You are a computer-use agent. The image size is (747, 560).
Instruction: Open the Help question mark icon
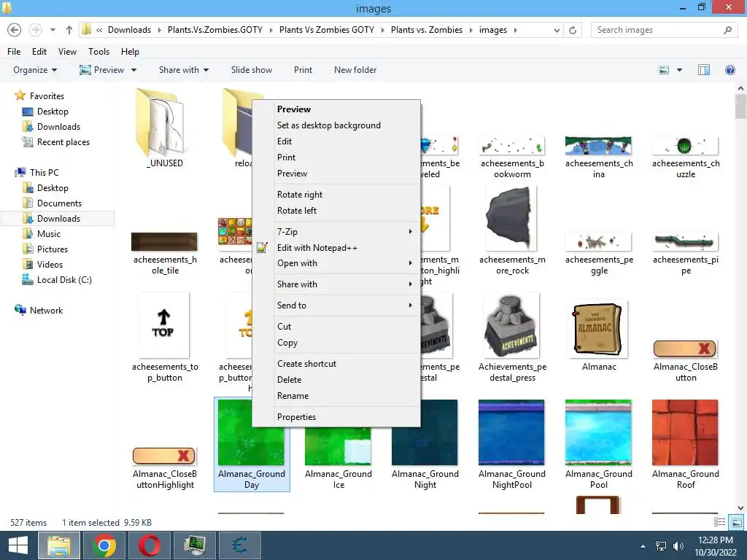[x=729, y=70]
